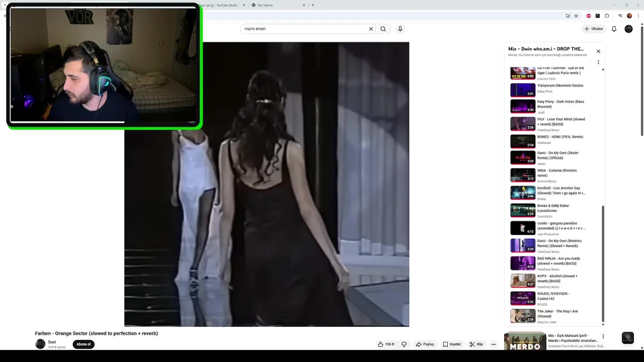Image resolution: width=644 pixels, height=362 pixels.
Task: Click the Mix 'Dwin who.am.i' playlist title
Action: coord(546,49)
